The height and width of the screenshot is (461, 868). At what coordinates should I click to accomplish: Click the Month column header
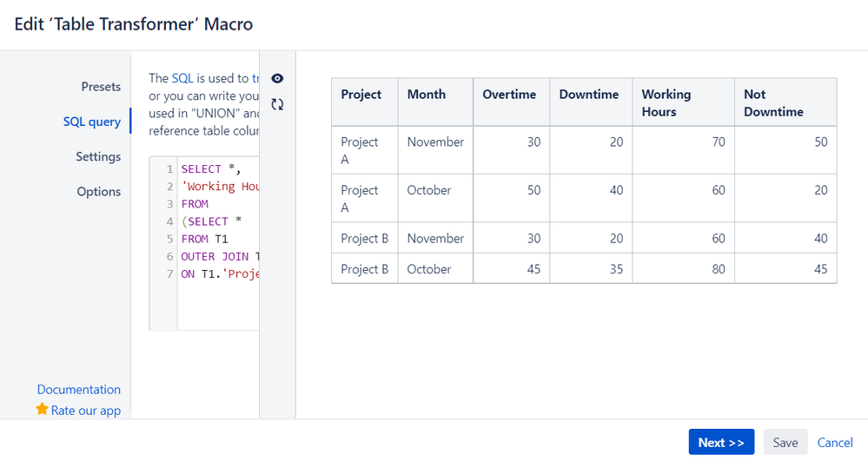pyautogui.click(x=427, y=95)
